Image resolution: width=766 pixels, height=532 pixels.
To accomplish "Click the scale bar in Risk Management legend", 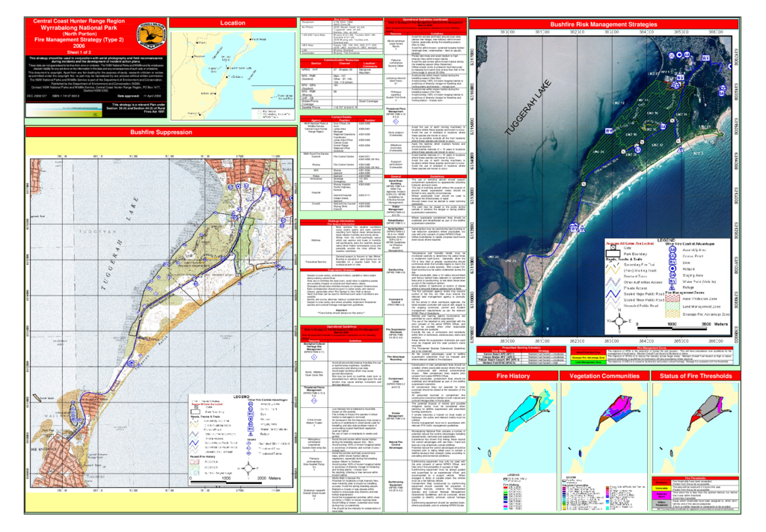I will coord(672,328).
